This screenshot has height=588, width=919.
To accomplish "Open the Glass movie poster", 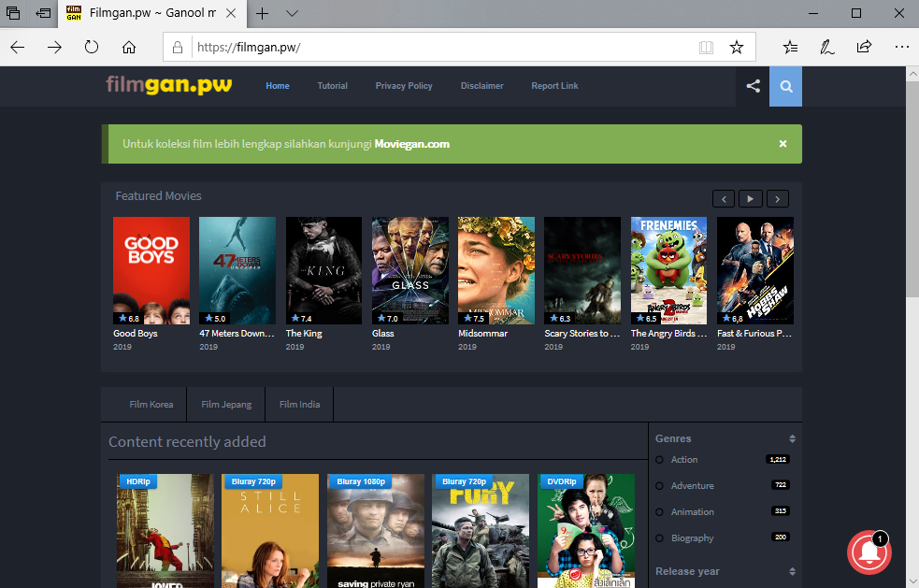I will (x=410, y=270).
